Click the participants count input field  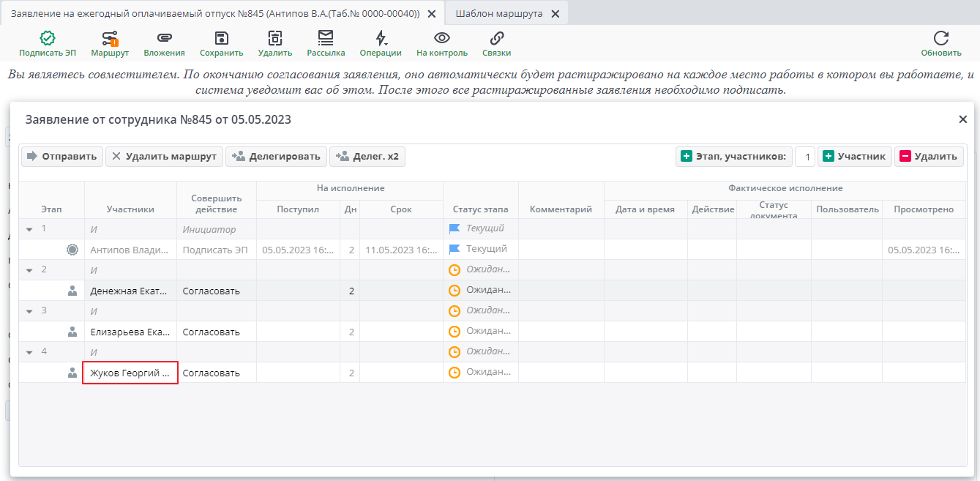(x=804, y=157)
